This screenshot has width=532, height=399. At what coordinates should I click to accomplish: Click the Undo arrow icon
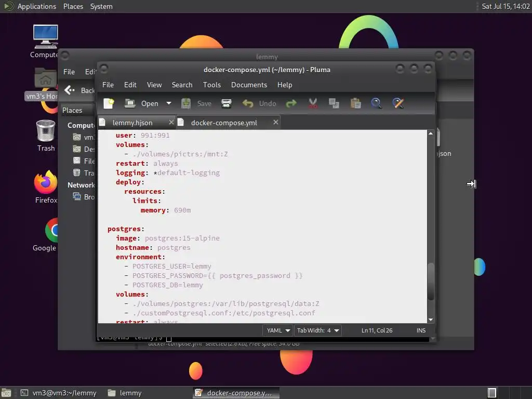pos(248,103)
